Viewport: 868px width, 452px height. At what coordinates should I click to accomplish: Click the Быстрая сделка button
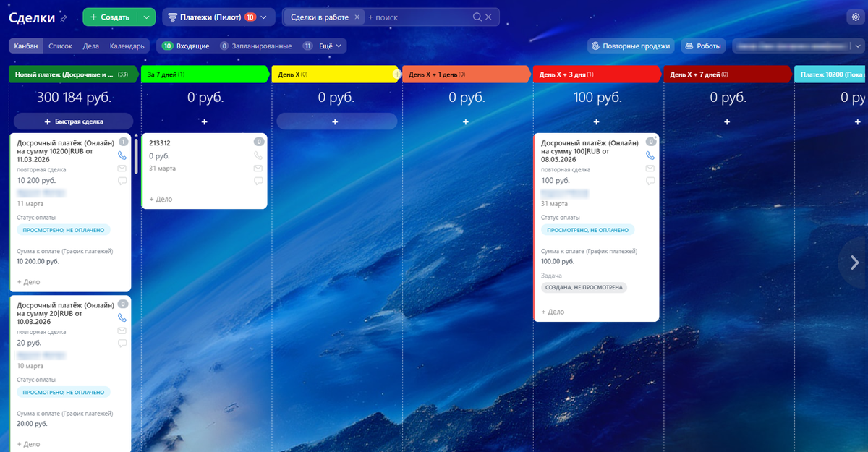tap(73, 121)
